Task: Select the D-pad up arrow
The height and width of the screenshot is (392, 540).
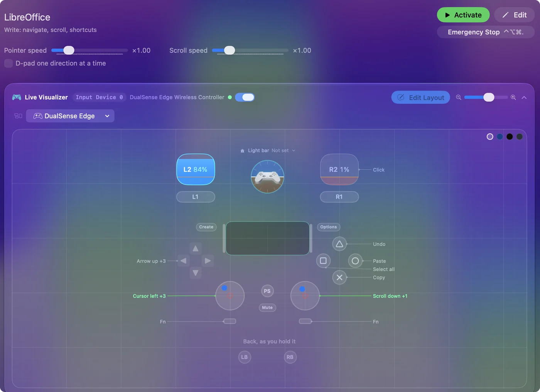Action: click(196, 248)
